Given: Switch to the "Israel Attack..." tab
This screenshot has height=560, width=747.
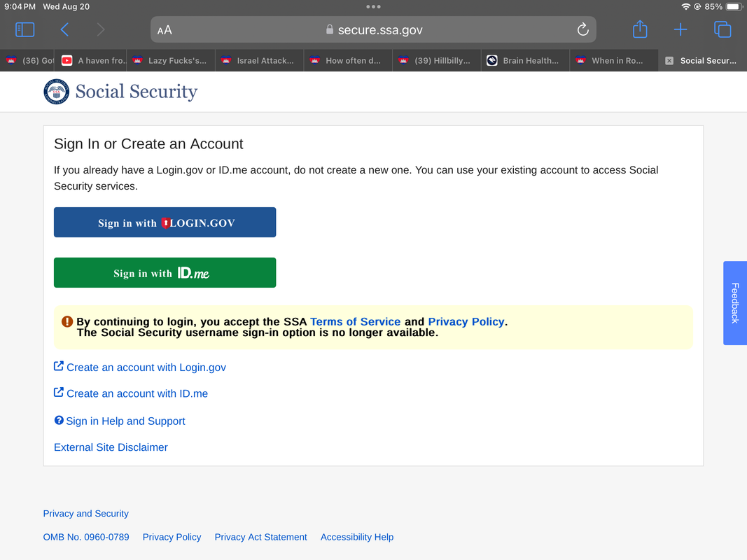Looking at the screenshot, I should click(x=260, y=60).
